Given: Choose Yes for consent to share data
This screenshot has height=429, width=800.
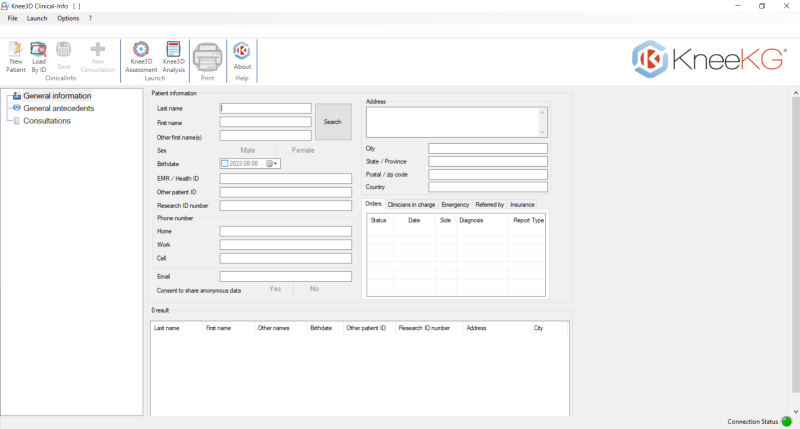Looking at the screenshot, I should tap(275, 289).
